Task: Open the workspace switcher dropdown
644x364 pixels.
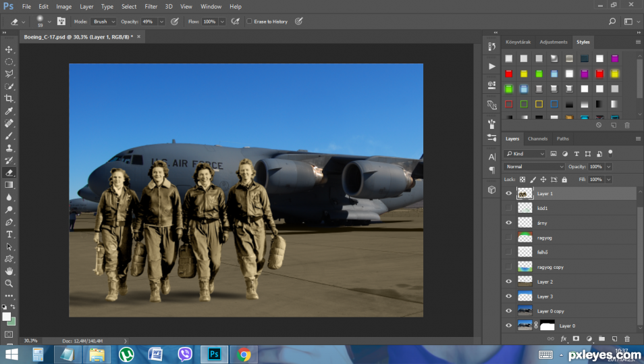Action: (631, 22)
